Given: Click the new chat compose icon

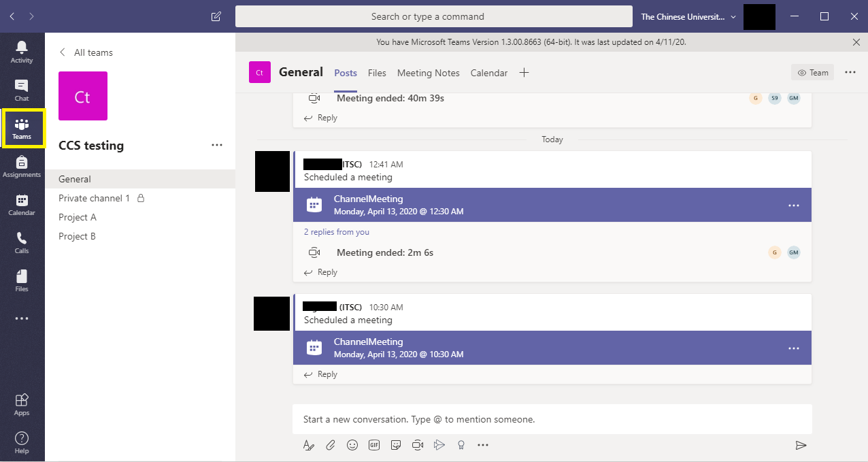Looking at the screenshot, I should tap(216, 16).
